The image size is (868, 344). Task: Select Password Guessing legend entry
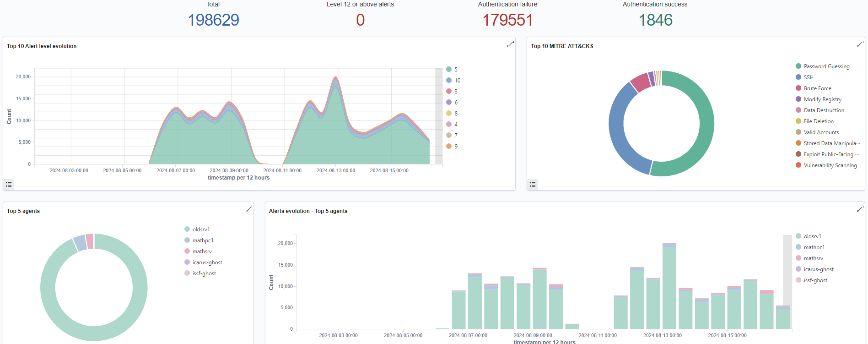pyautogui.click(x=823, y=66)
